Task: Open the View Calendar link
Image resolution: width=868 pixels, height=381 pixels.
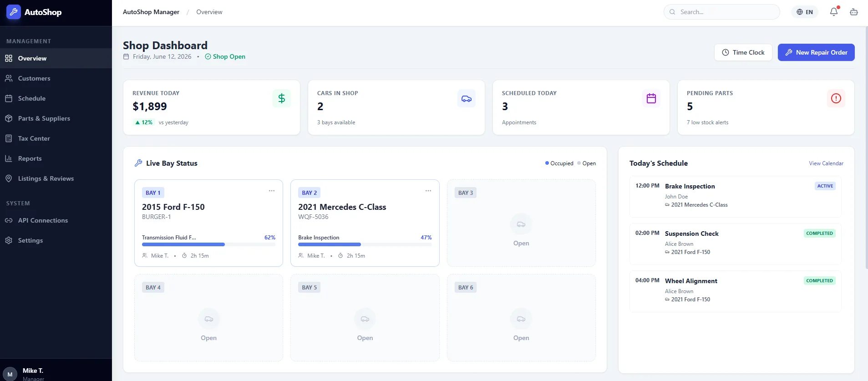Action: pyautogui.click(x=826, y=163)
